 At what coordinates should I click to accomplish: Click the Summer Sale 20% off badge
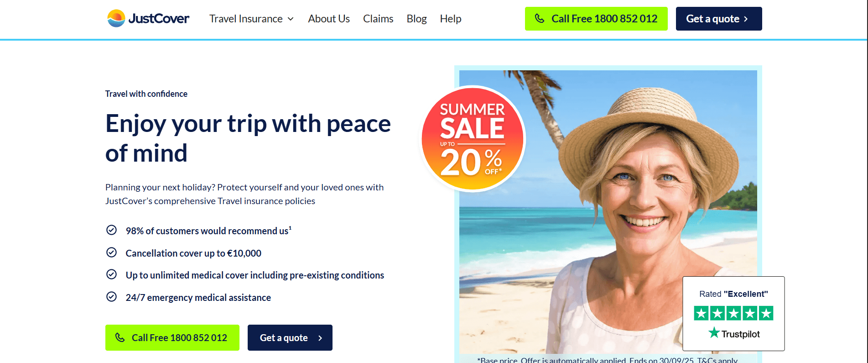pyautogui.click(x=473, y=138)
